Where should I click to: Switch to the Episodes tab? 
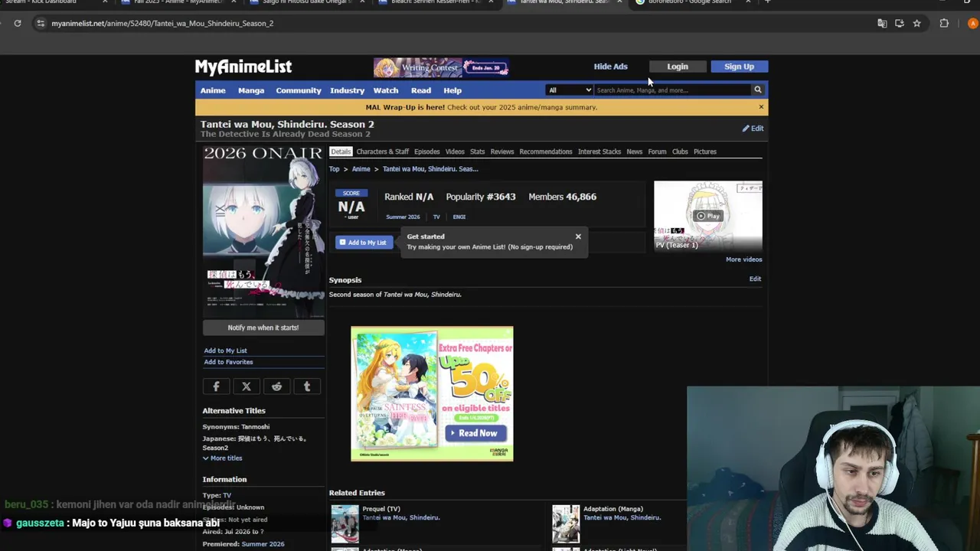[427, 152]
